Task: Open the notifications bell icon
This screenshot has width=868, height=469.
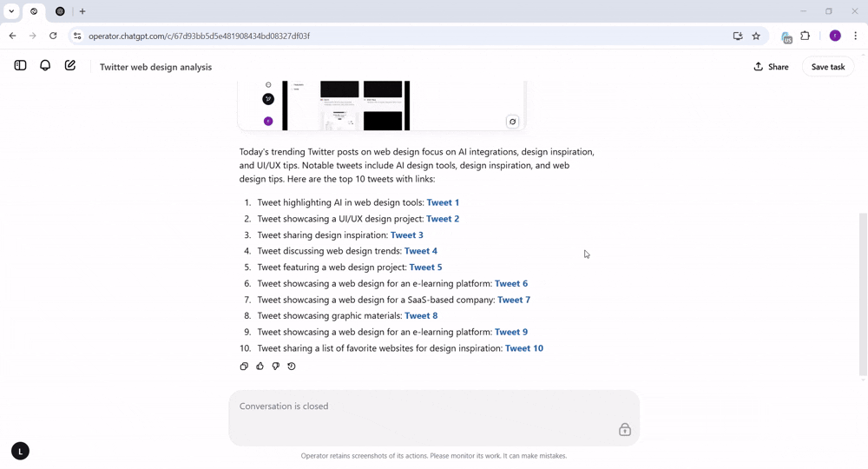Action: (45, 65)
